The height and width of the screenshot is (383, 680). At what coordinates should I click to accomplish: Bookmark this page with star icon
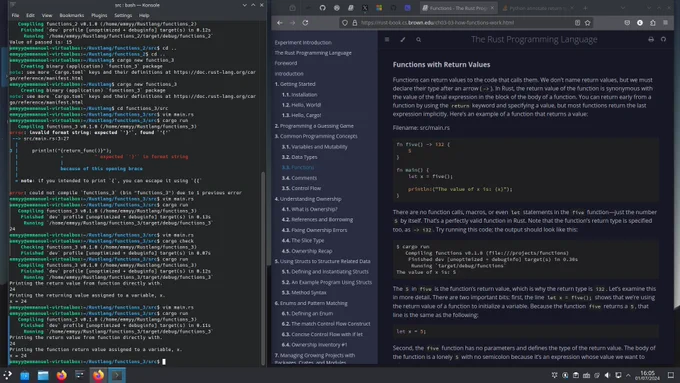[588, 23]
